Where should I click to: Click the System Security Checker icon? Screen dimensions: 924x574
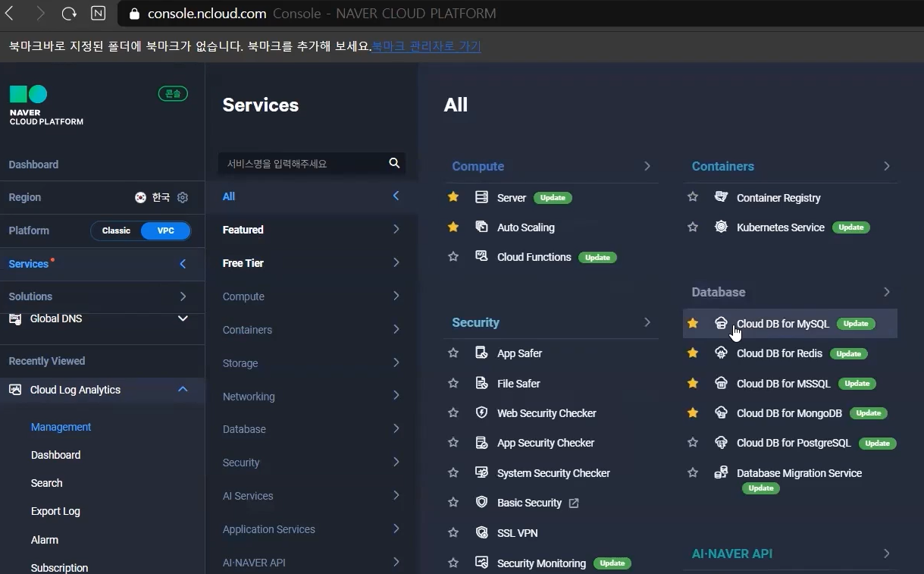tap(481, 472)
